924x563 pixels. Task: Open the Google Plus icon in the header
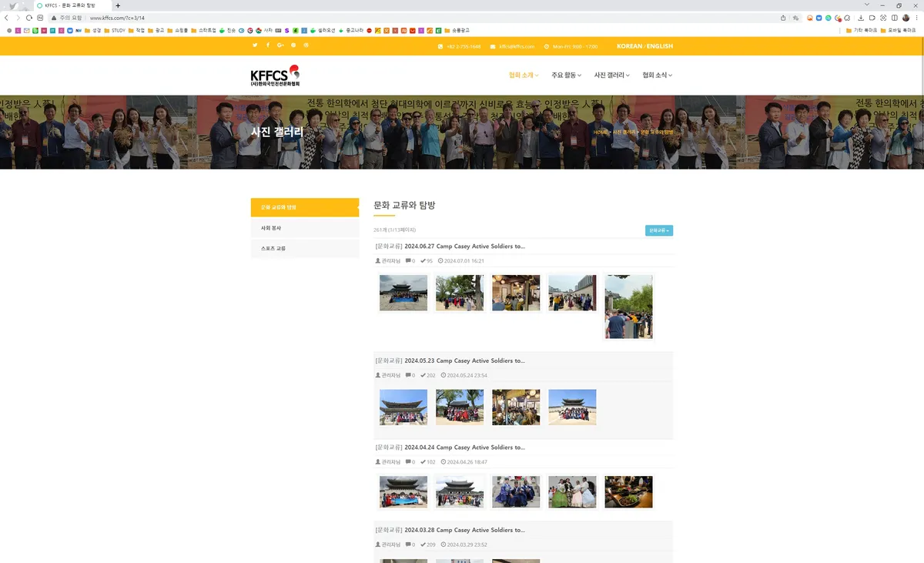pyautogui.click(x=281, y=45)
